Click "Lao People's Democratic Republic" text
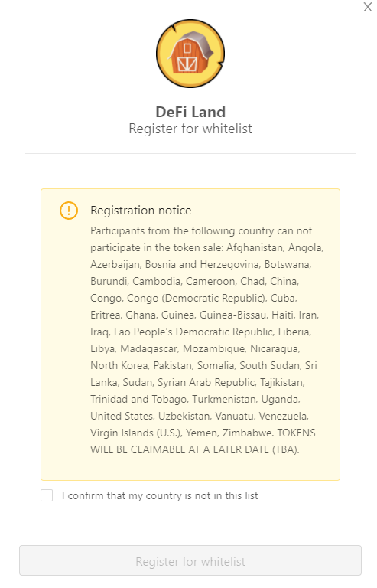This screenshot has width=377, height=588. click(x=193, y=332)
